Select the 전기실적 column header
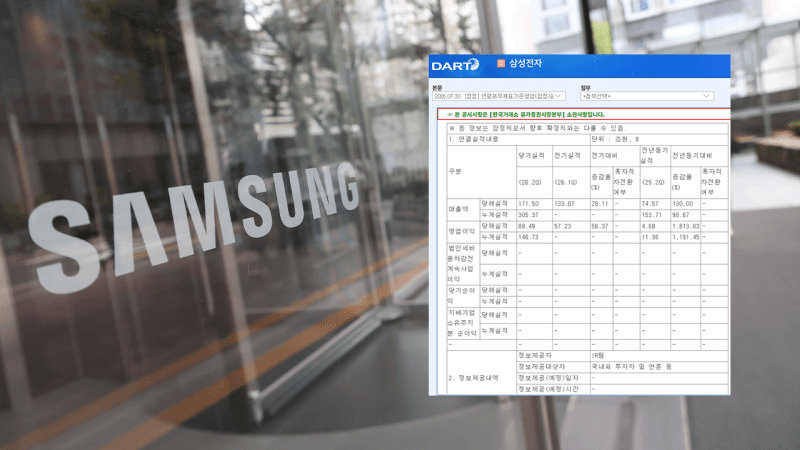This screenshot has height=450, width=800. pyautogui.click(x=567, y=156)
